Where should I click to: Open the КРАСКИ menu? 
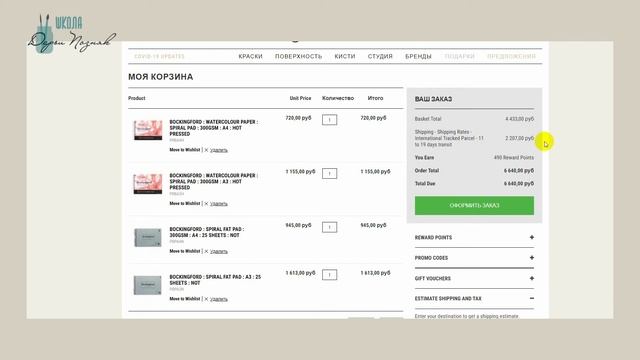(250, 56)
